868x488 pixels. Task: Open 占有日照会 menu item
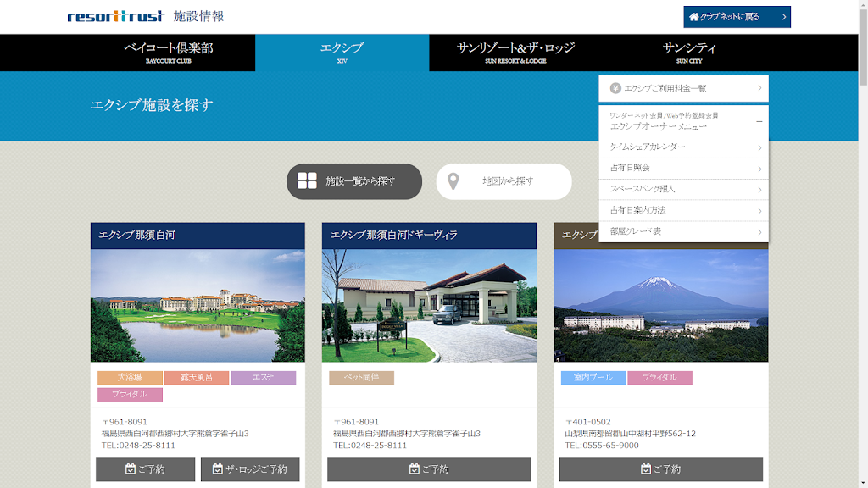point(684,169)
